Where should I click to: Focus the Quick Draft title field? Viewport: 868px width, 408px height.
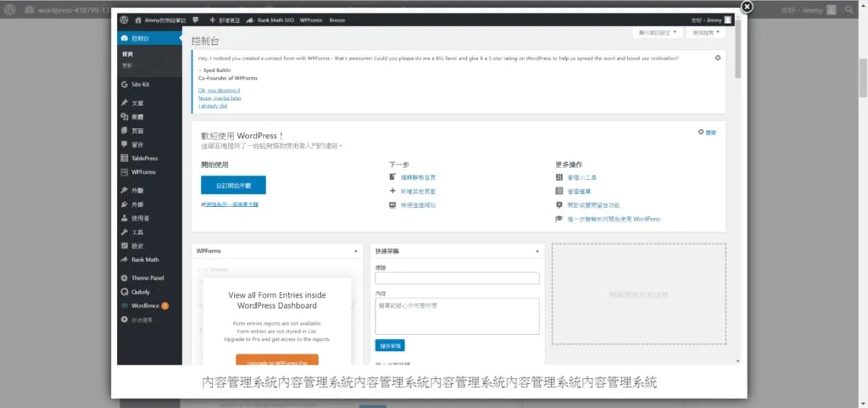pos(457,278)
